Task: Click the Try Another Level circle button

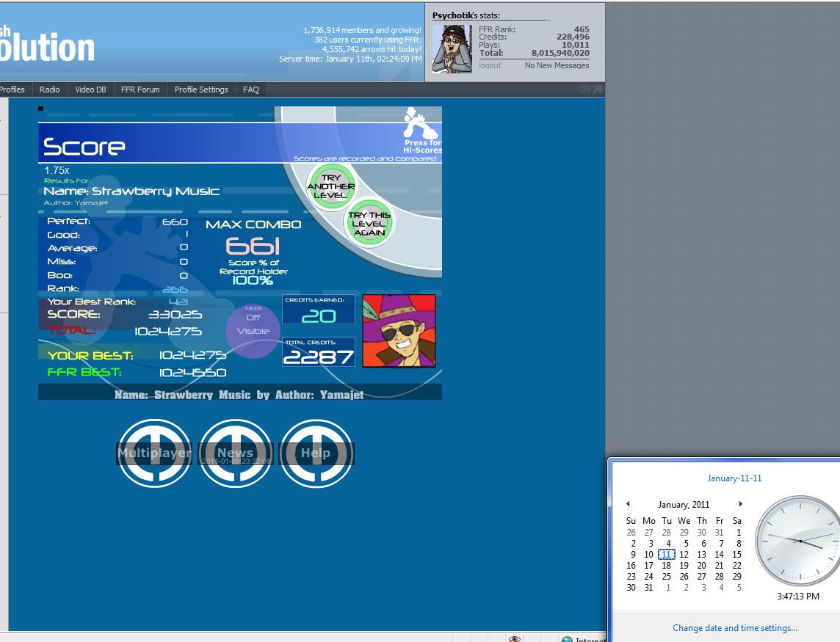Action: tap(330, 186)
